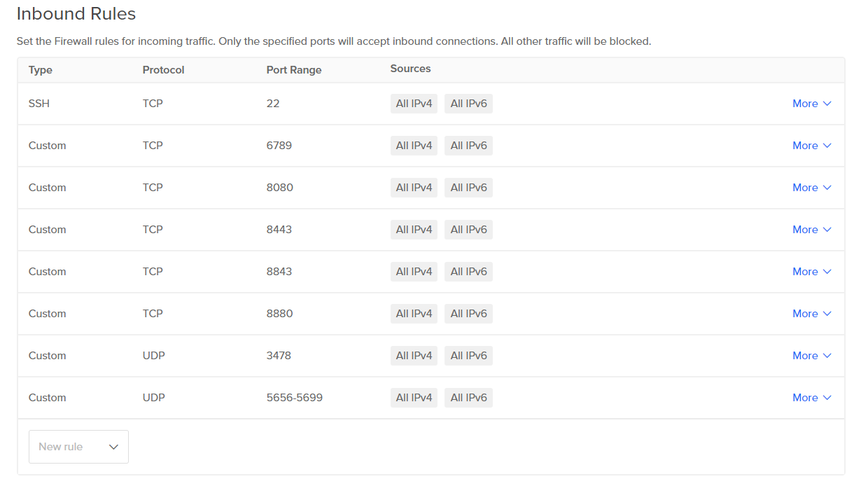Click the Sources column header
The height and width of the screenshot is (486, 868).
point(410,69)
